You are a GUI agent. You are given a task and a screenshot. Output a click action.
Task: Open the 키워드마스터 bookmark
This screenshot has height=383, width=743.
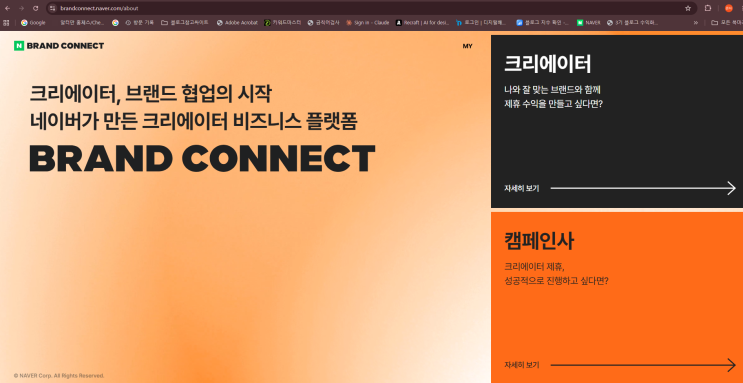[282, 22]
